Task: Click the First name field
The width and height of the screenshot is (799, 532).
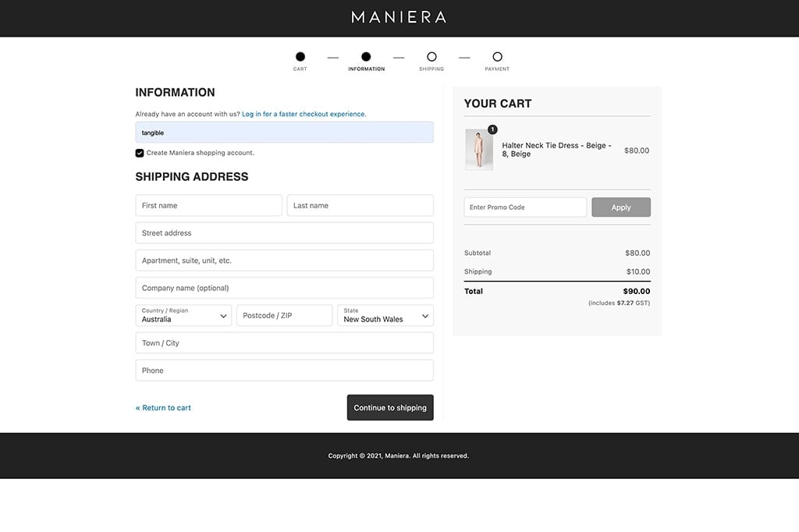Action: coord(208,205)
